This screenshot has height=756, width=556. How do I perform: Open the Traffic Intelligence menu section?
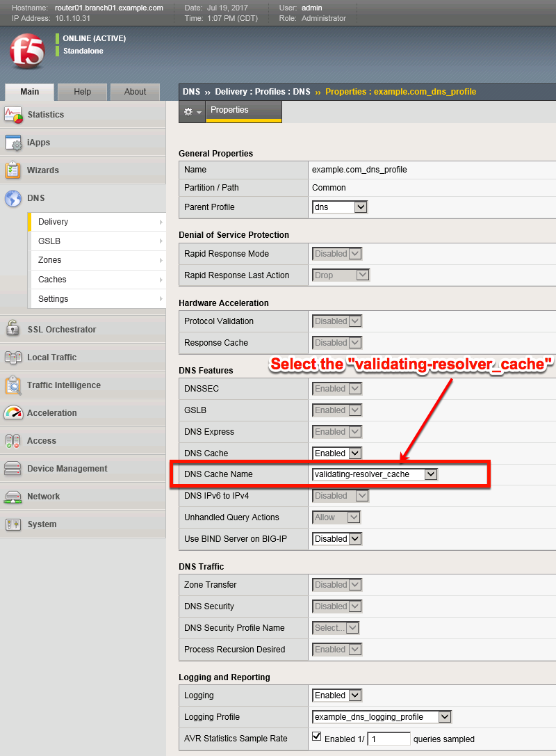click(x=83, y=385)
